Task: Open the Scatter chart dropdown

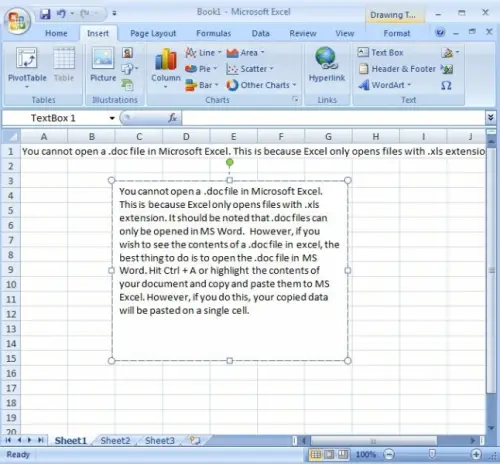Action: [250, 69]
